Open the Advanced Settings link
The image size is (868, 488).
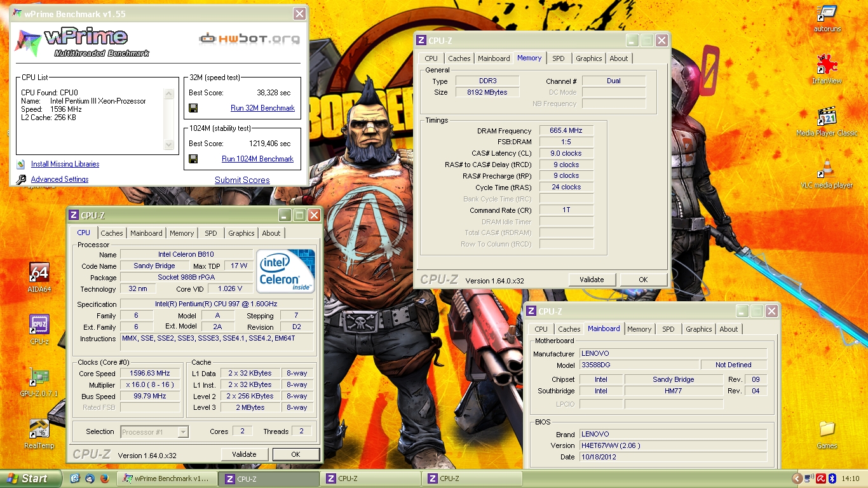[x=60, y=179]
